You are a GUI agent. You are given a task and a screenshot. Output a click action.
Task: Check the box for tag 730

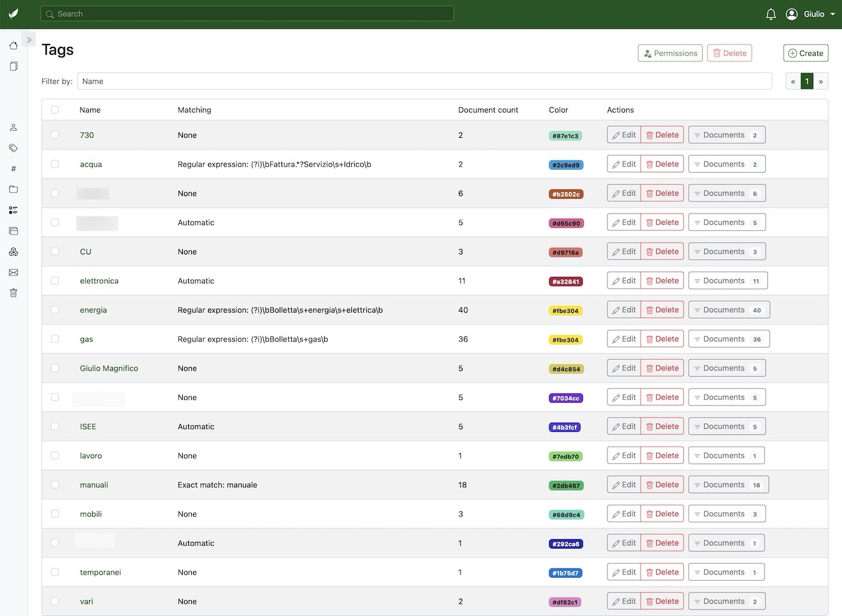click(55, 135)
